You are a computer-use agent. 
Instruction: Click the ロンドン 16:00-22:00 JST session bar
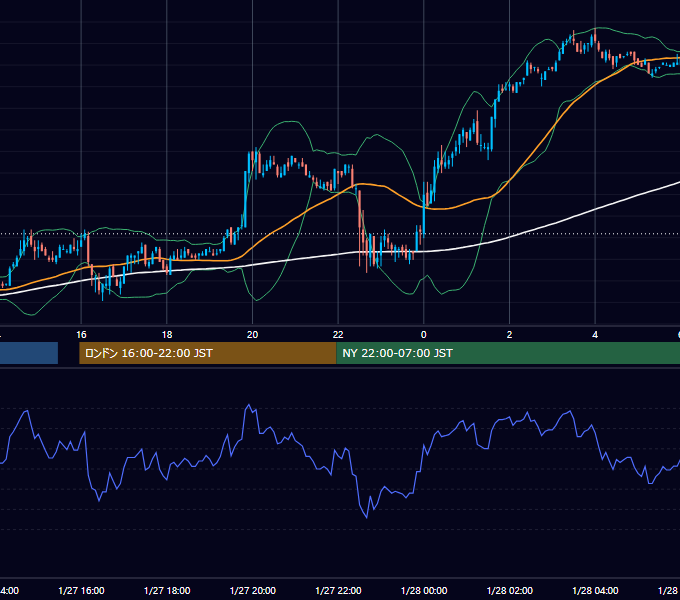point(208,353)
